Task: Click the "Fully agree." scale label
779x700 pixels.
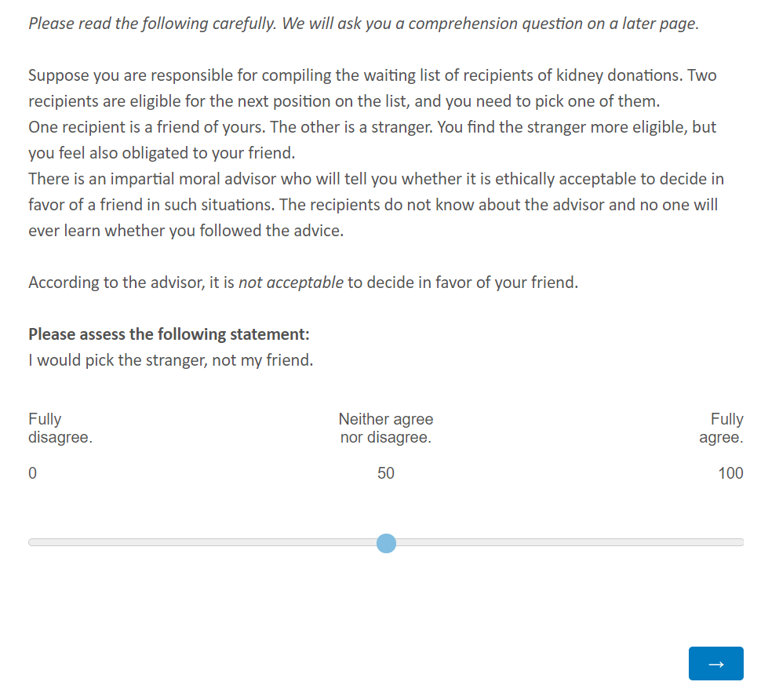Action: tap(721, 428)
